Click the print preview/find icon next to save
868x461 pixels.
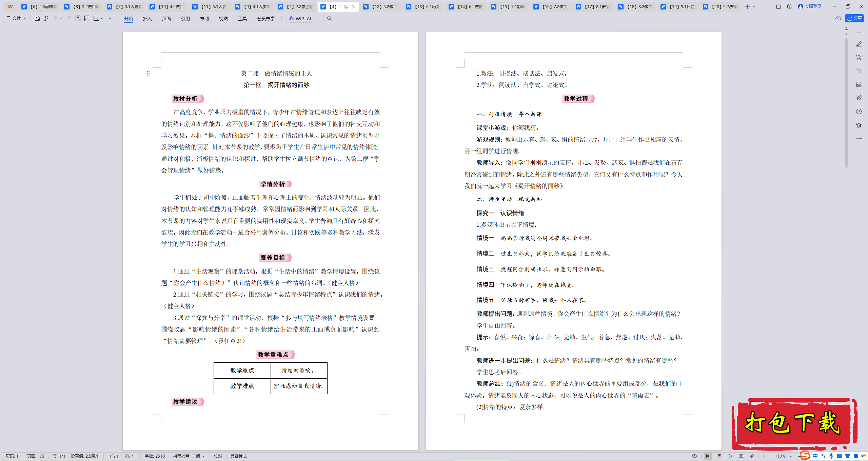click(46, 18)
